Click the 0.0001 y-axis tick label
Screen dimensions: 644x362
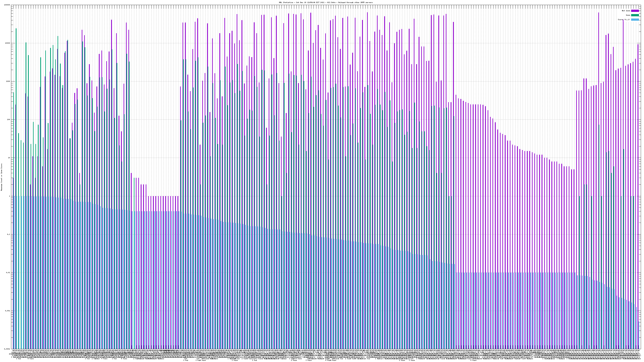click(x=7, y=349)
